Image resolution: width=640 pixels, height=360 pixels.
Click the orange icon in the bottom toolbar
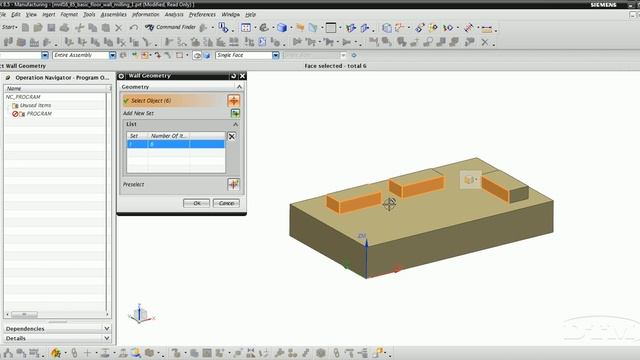pyautogui.click(x=56, y=353)
